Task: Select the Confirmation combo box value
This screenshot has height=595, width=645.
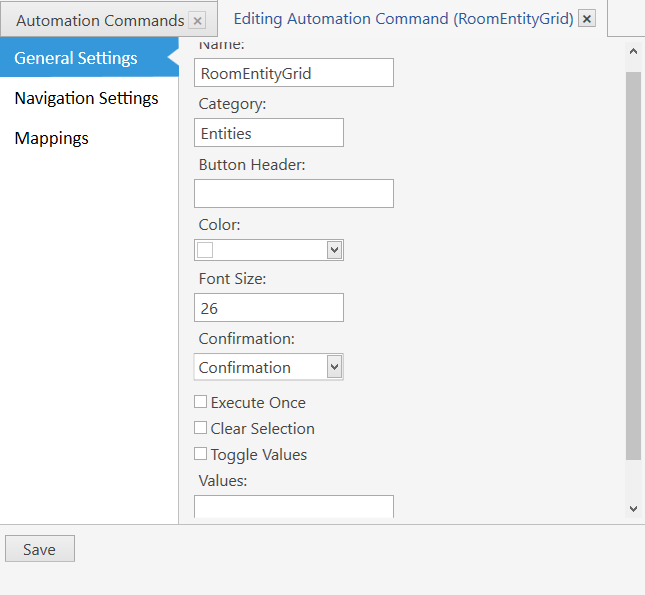Action: (x=261, y=367)
